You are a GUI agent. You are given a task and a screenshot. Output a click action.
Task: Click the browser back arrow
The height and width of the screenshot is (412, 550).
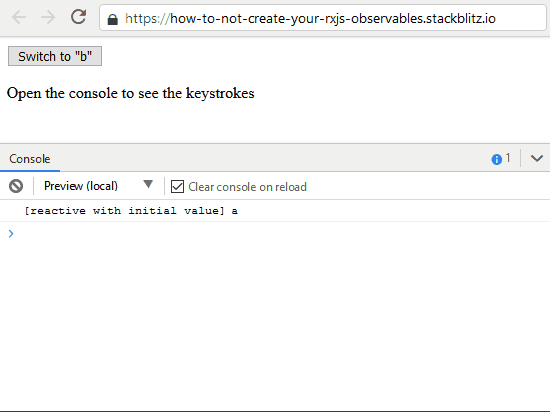(x=19, y=18)
